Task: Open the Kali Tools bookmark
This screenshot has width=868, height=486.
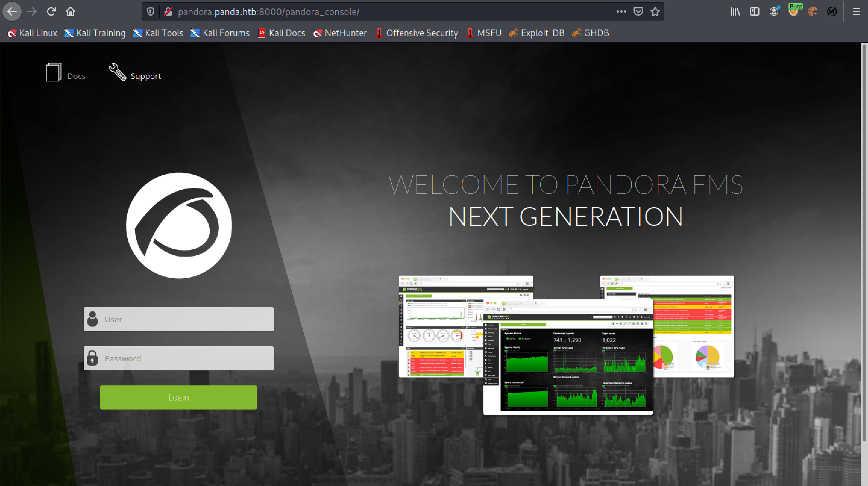Action: 158,33
